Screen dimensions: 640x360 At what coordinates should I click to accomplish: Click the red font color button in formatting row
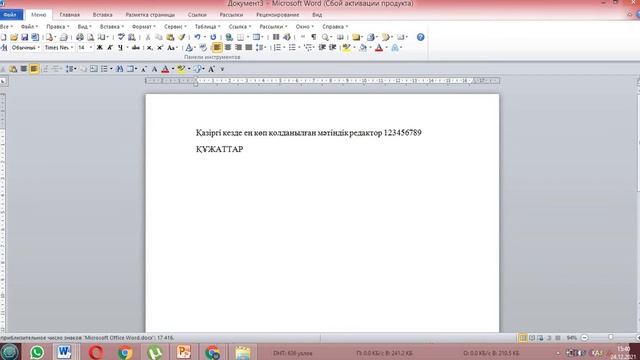point(379,48)
